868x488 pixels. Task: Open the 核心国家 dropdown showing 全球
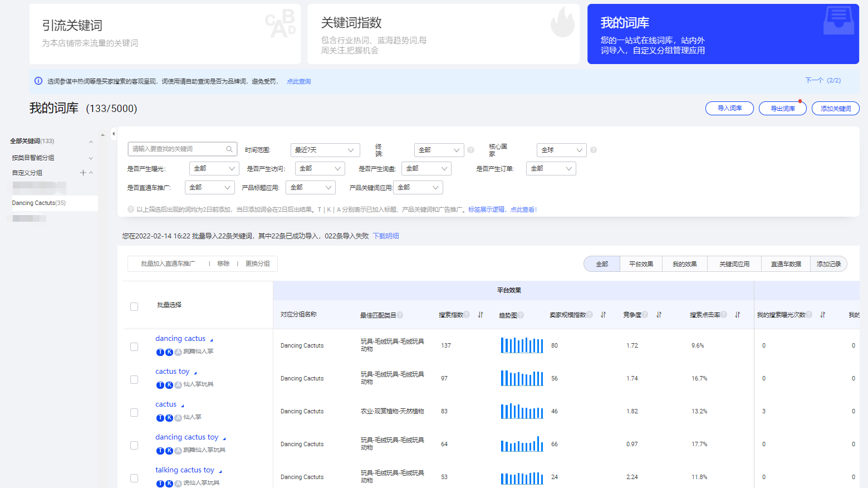[561, 150]
